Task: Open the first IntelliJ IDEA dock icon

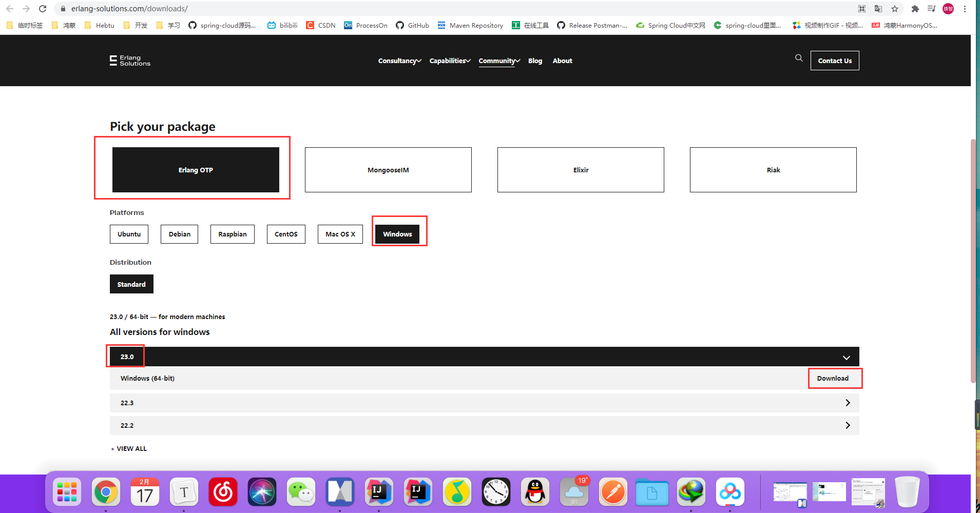Action: (379, 492)
